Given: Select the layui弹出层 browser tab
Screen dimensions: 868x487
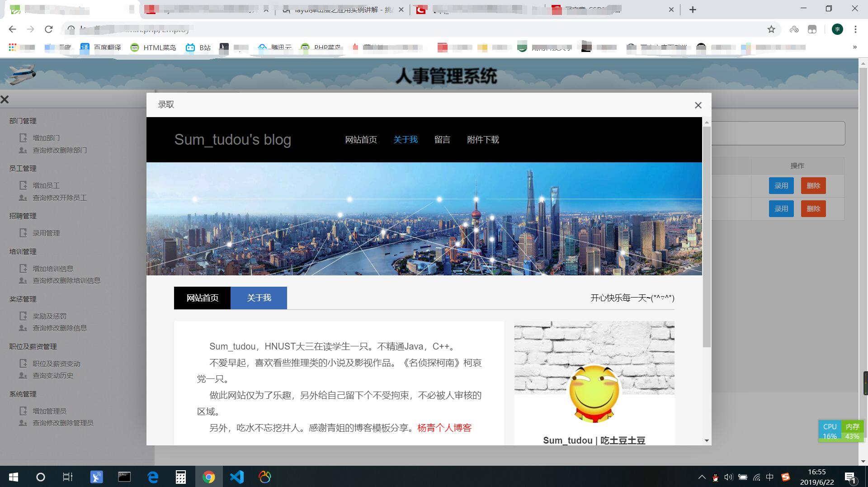Looking at the screenshot, I should [x=338, y=9].
